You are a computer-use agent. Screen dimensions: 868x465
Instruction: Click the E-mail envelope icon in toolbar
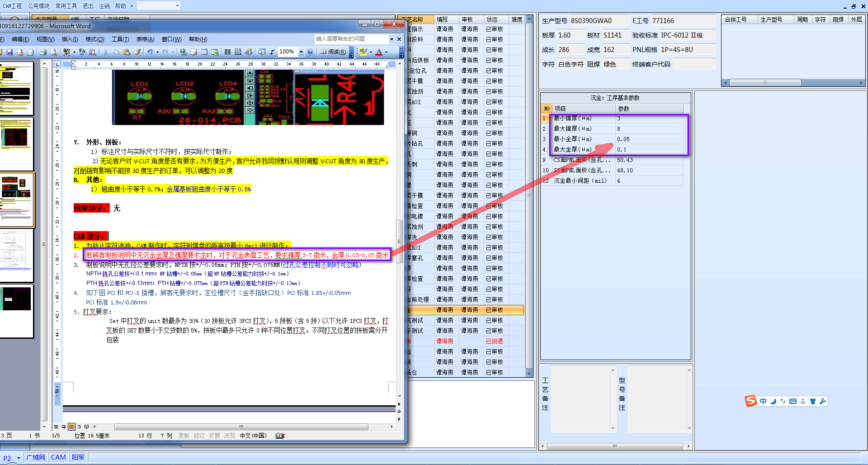pos(30,52)
